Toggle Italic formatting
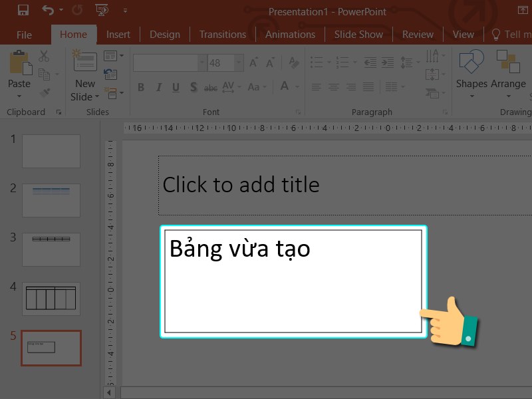The image size is (532, 399). [158, 87]
